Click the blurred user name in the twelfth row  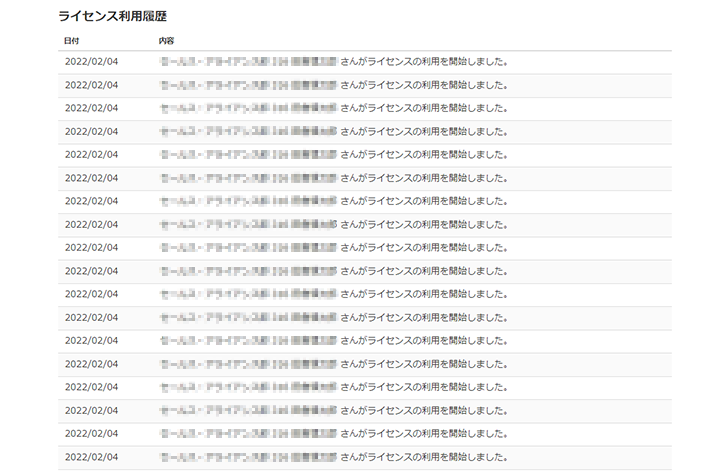(247, 317)
